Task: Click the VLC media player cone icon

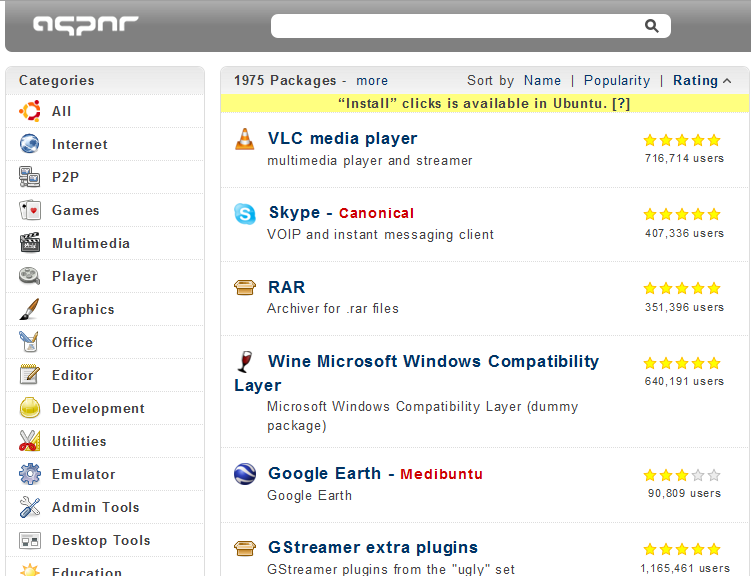Action: pyautogui.click(x=245, y=139)
